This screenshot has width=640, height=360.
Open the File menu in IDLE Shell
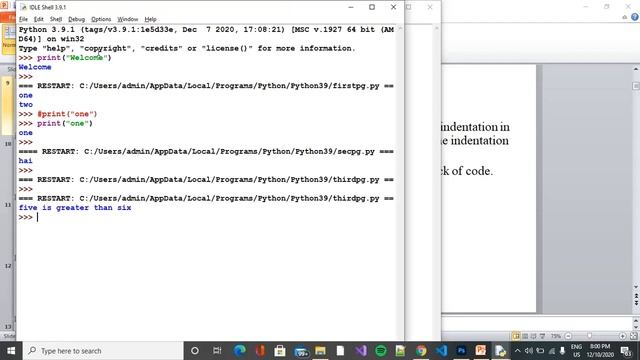(23, 19)
